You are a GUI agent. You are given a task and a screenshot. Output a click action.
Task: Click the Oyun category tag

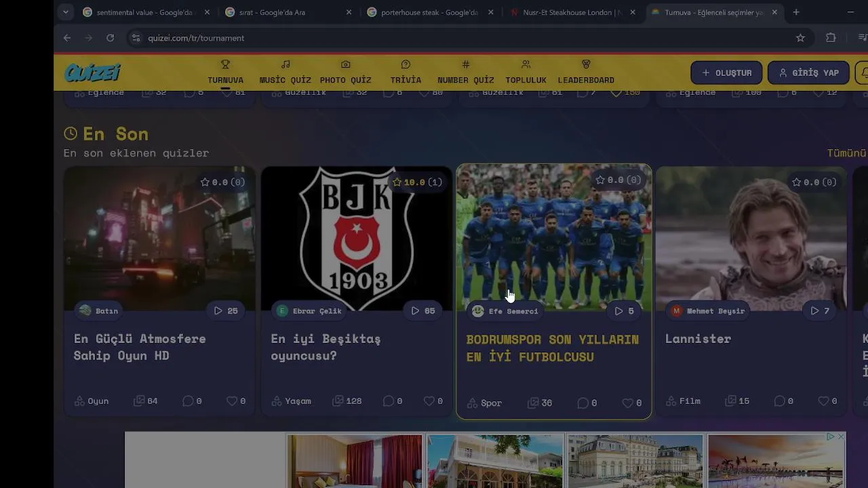pos(92,401)
